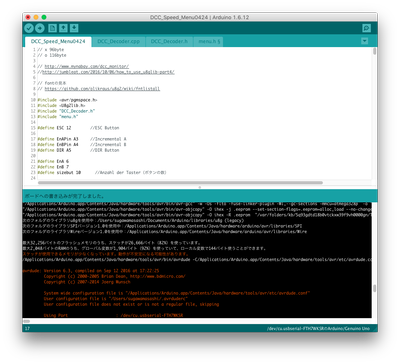Click the 'Using Port' console line
The height and width of the screenshot is (364, 400).
click(113, 315)
